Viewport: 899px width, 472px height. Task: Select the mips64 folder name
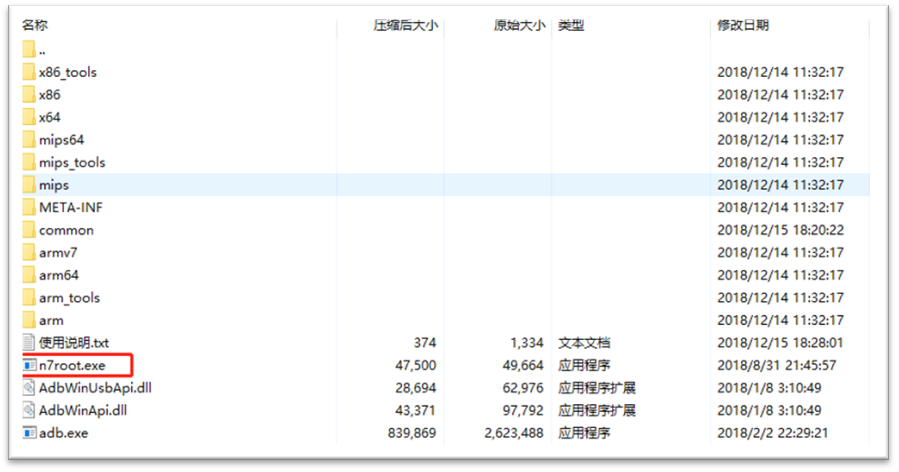[x=61, y=141]
